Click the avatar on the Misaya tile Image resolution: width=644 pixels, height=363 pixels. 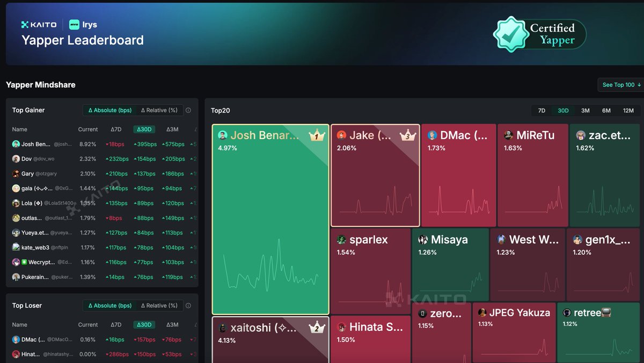pyautogui.click(x=423, y=240)
